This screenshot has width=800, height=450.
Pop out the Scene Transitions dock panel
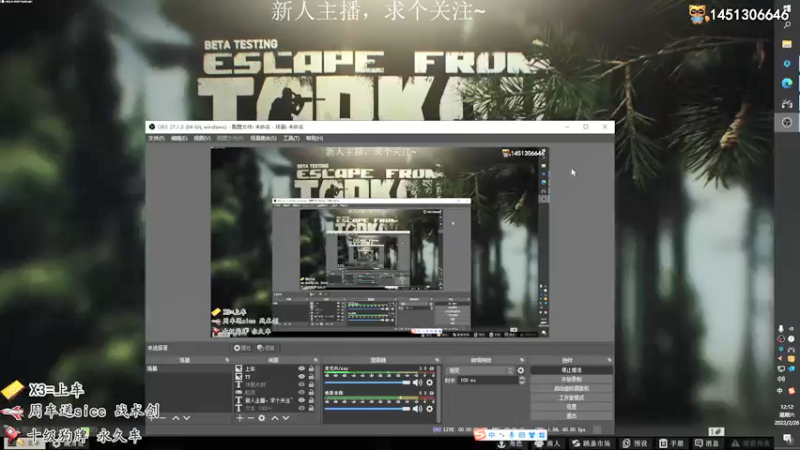pos(522,360)
